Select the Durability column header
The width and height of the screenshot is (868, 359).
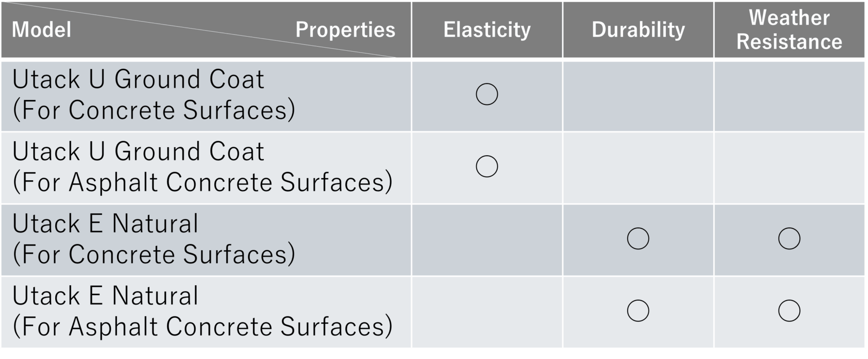click(x=638, y=30)
